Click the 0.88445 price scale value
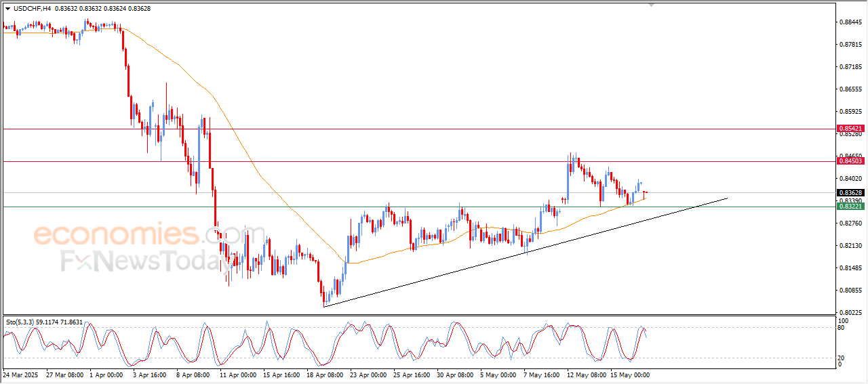Screen dimensions: 868x384 point(850,22)
